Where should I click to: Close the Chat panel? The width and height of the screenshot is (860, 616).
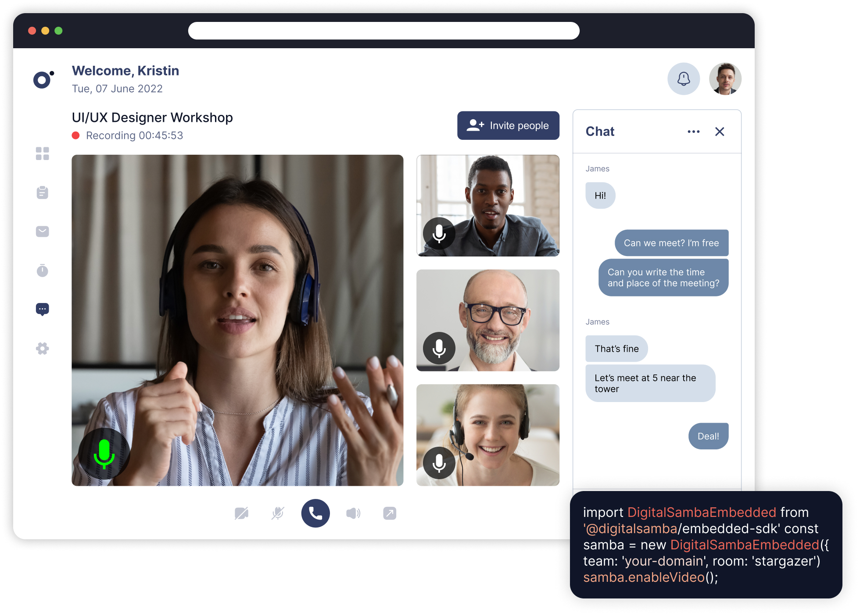pos(720,132)
